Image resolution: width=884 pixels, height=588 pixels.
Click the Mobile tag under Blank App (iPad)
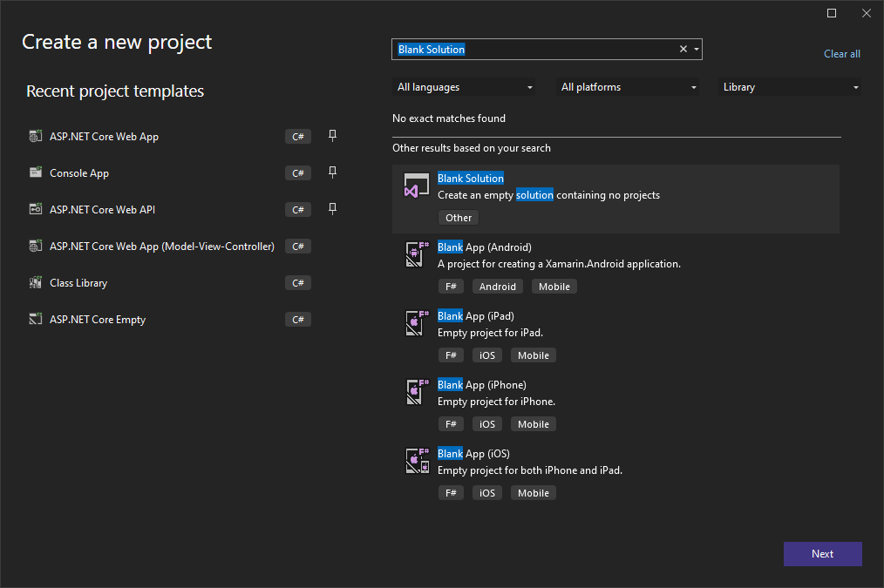click(534, 355)
